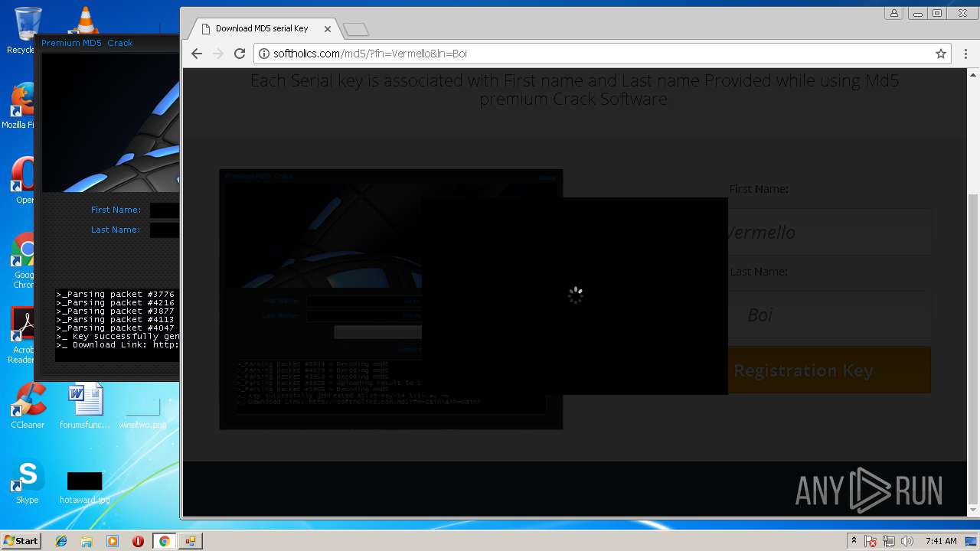
Task: Close the Download MD5 serial Key tab
Action: point(328,29)
